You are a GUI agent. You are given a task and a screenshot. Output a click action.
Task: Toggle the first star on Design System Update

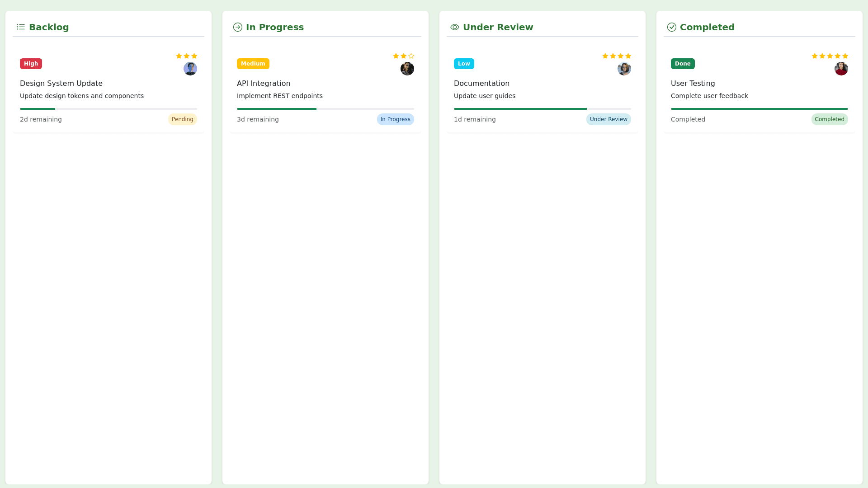(x=179, y=56)
